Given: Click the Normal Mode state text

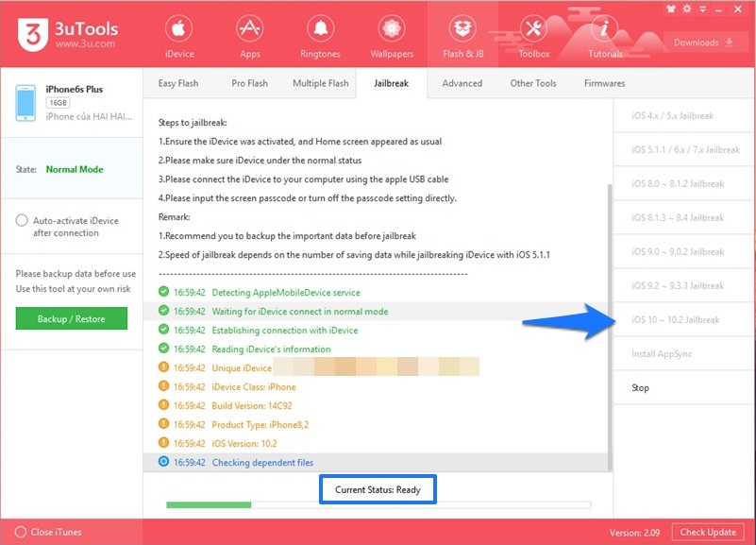Looking at the screenshot, I should point(75,169).
